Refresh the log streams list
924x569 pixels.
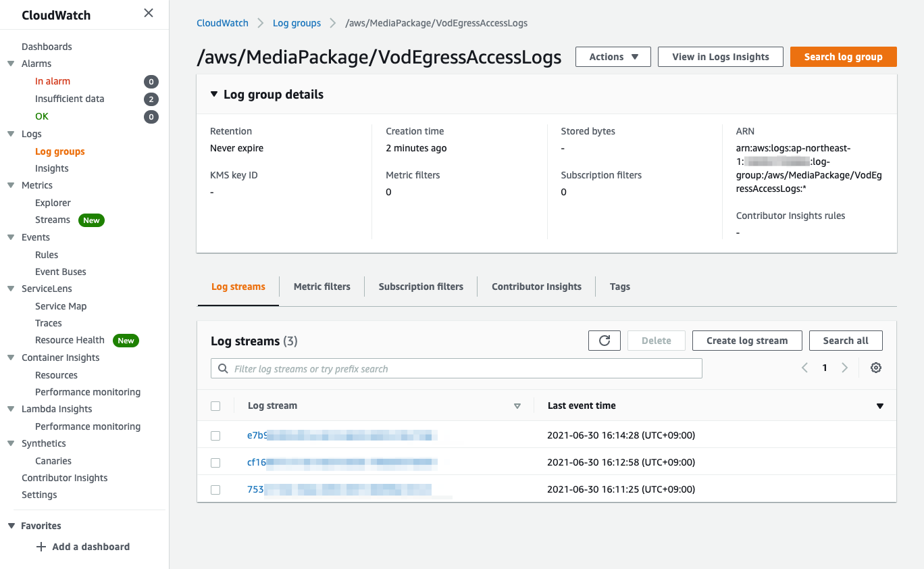pyautogui.click(x=605, y=341)
